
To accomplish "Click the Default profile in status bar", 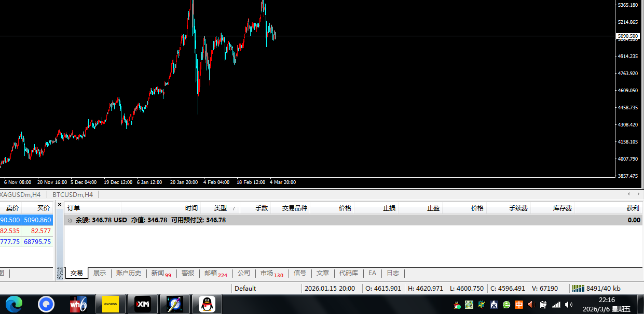I will (x=245, y=288).
